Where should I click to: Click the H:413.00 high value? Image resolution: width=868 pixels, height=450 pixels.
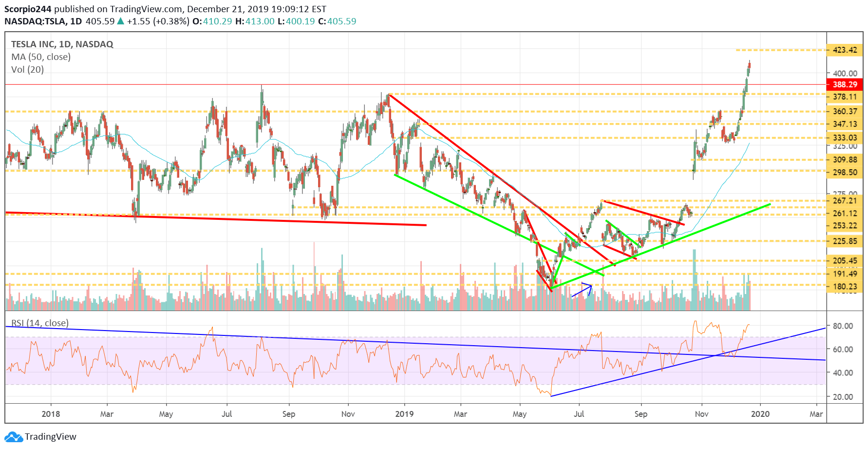pos(255,21)
